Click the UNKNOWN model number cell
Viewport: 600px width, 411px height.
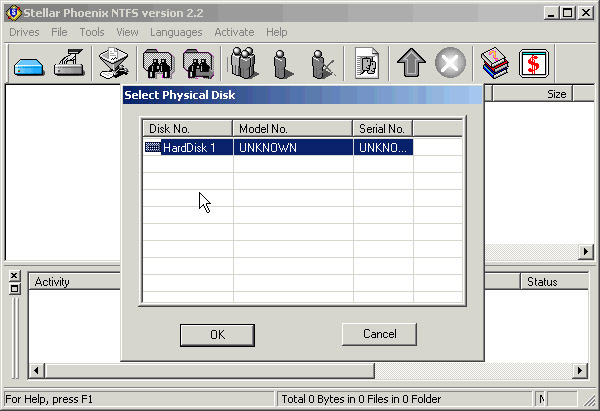point(293,147)
